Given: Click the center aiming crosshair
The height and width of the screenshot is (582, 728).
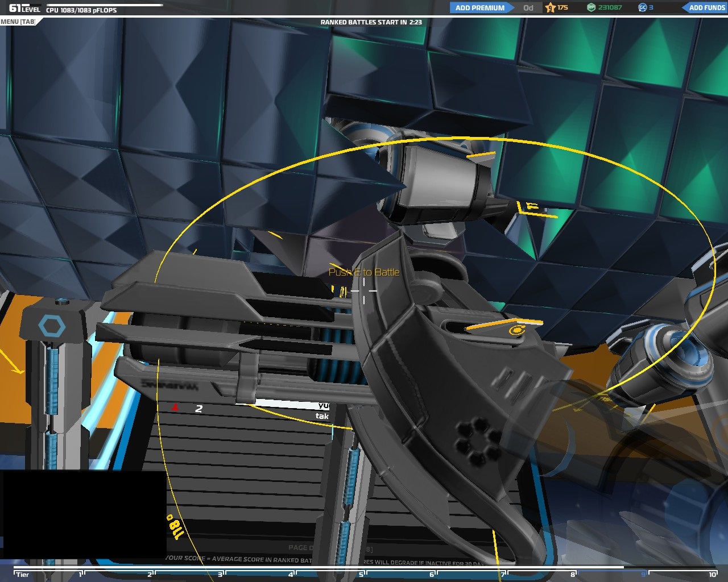Looking at the screenshot, I should (x=364, y=290).
